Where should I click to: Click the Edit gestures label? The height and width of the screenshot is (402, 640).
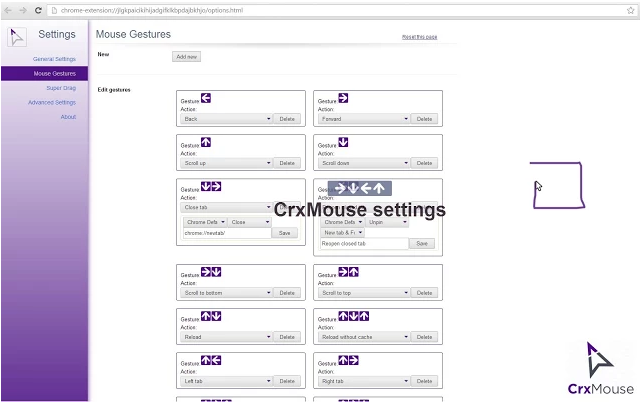point(114,90)
